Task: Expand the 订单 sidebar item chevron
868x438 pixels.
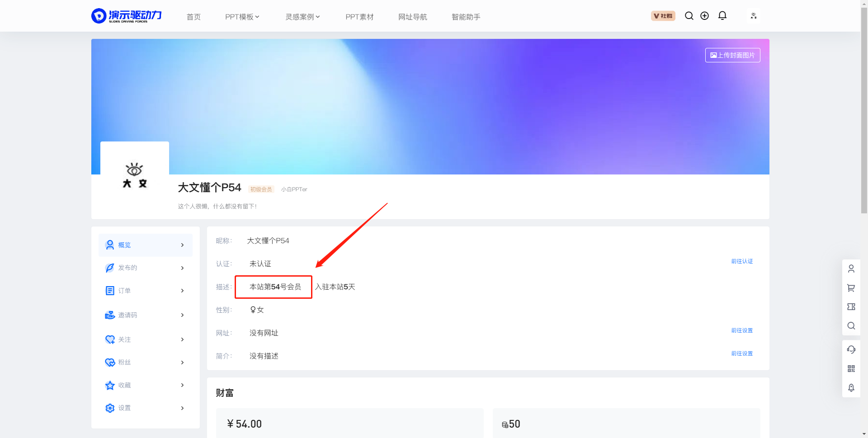Action: point(182,291)
